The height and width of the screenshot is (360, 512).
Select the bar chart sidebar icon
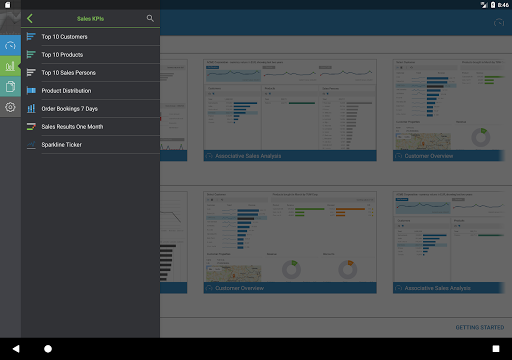10,66
